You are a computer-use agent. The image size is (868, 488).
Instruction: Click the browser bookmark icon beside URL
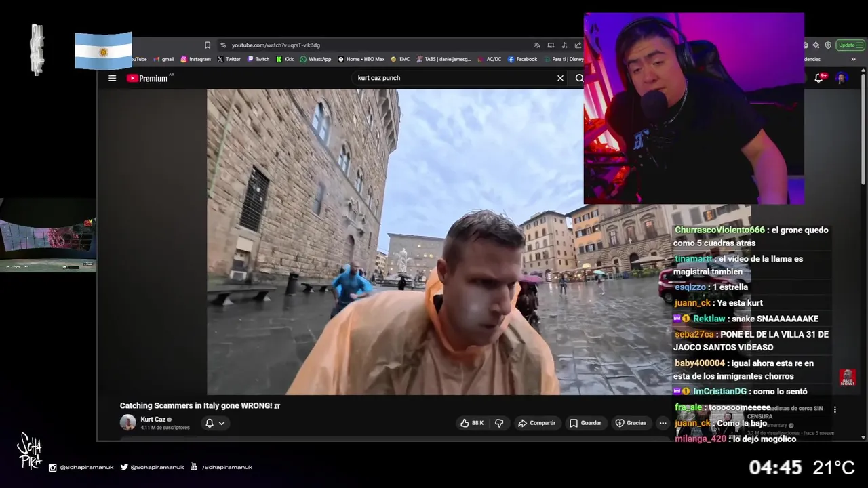pos(208,45)
